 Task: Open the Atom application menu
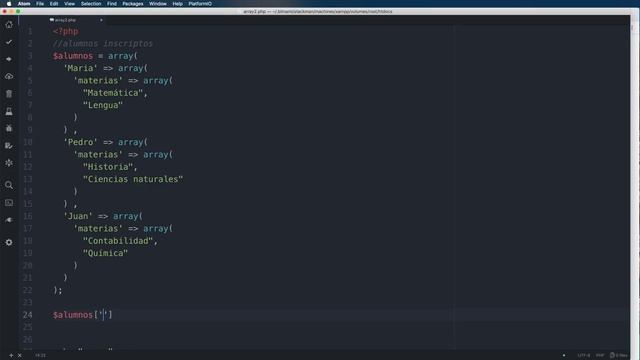click(x=24, y=4)
